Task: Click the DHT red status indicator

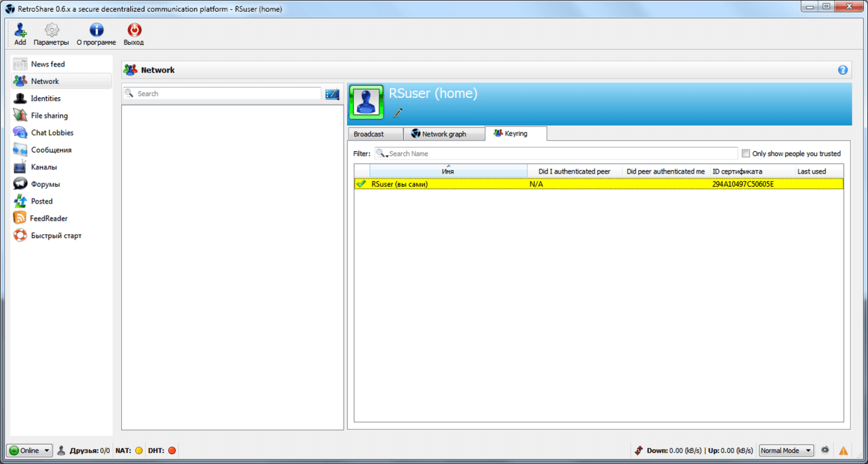Action: tap(172, 451)
